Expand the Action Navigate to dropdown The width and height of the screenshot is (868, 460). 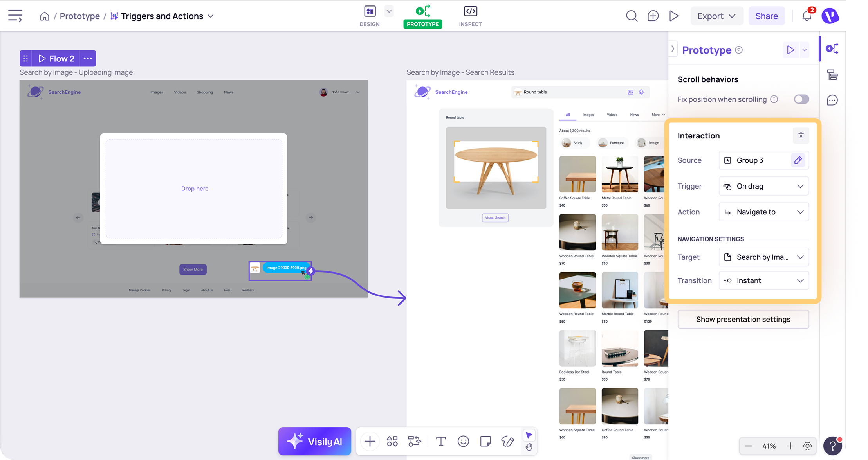(764, 212)
